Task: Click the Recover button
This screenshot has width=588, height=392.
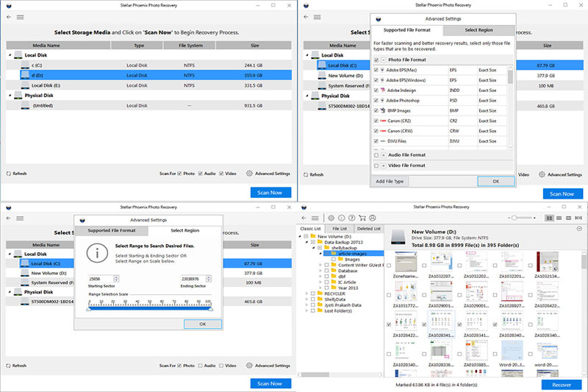Action: click(562, 385)
